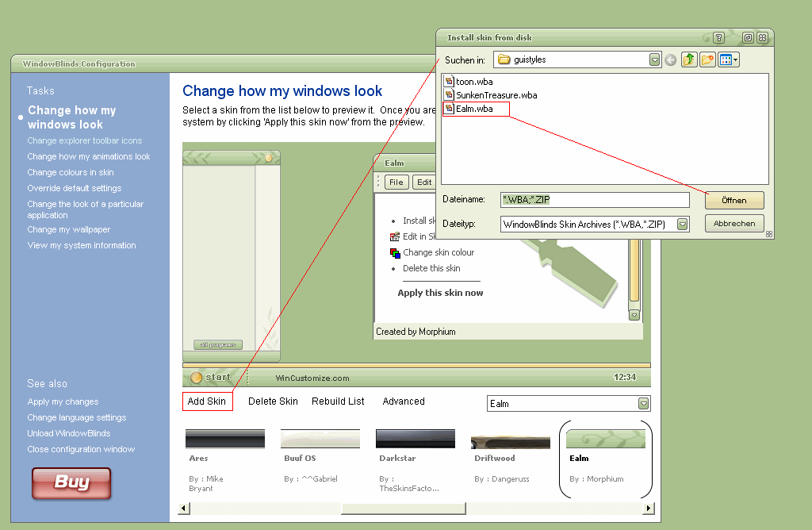Image resolution: width=812 pixels, height=530 pixels.
Task: Open Change explorer toolbar icons task
Action: click(85, 140)
